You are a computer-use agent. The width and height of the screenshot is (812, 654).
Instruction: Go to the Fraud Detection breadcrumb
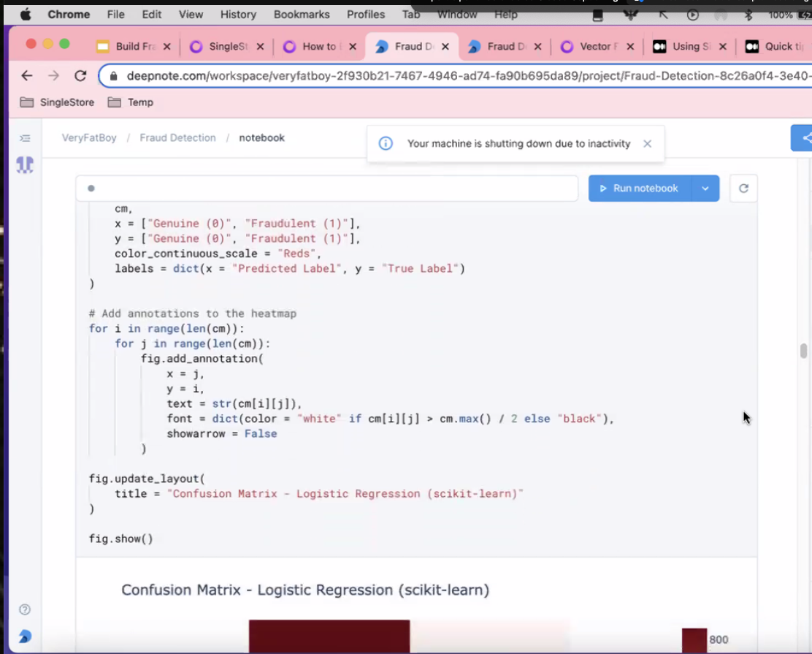(177, 137)
